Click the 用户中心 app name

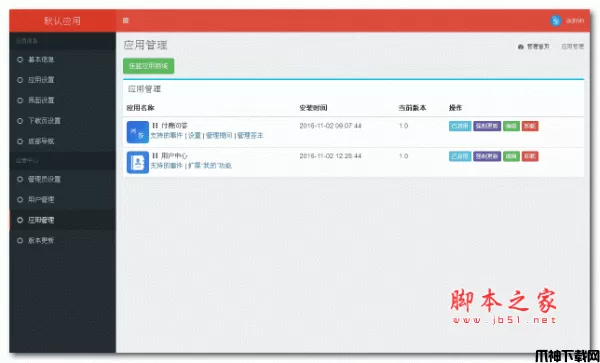(x=174, y=156)
